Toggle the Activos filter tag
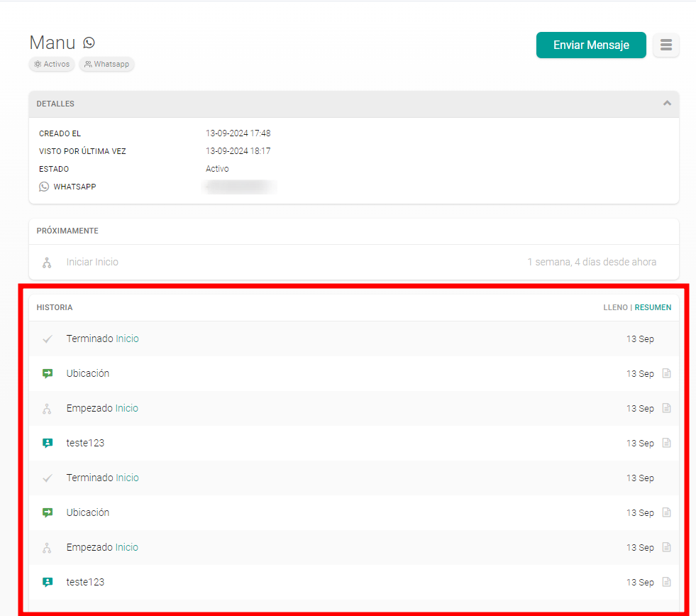Screen dimensions: 696x616 coord(51,64)
